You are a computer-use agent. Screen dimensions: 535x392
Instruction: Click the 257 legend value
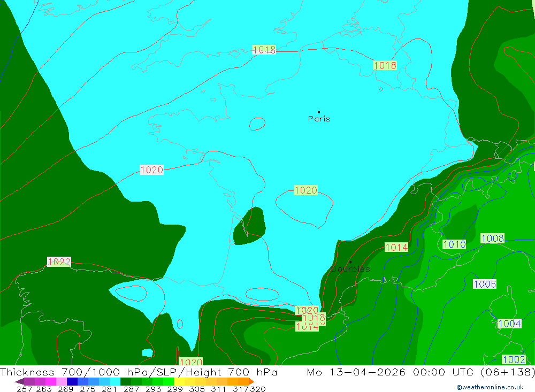coord(24,389)
